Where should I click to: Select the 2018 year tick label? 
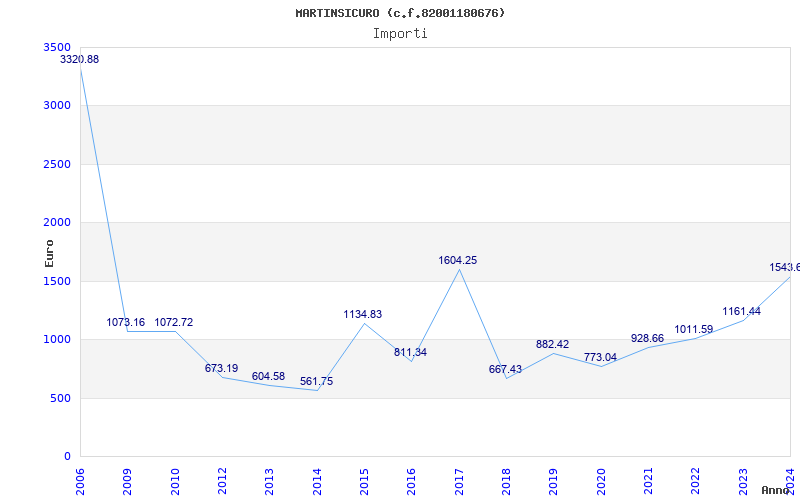tap(506, 481)
